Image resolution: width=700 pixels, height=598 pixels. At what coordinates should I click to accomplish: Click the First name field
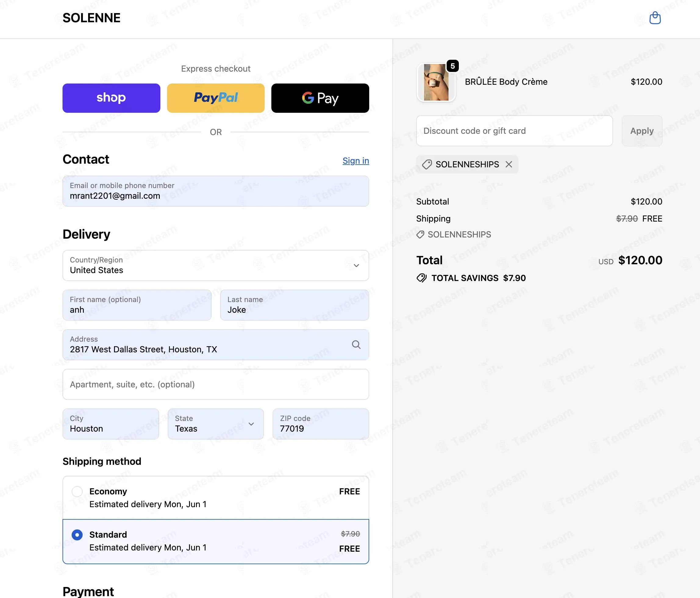[137, 305]
